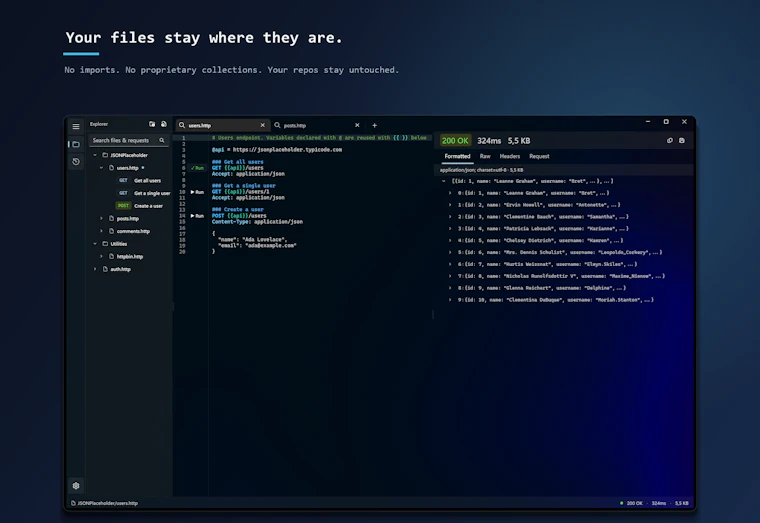Expand the Mrs. Dennis Schulist JSON entry
This screenshot has width=760, height=523.
tap(450, 253)
